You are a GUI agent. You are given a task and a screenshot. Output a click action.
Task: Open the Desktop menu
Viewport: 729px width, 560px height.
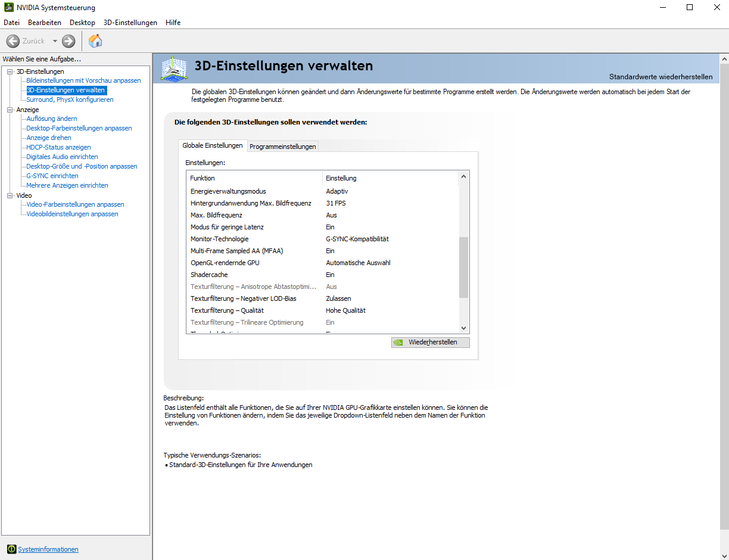(82, 23)
